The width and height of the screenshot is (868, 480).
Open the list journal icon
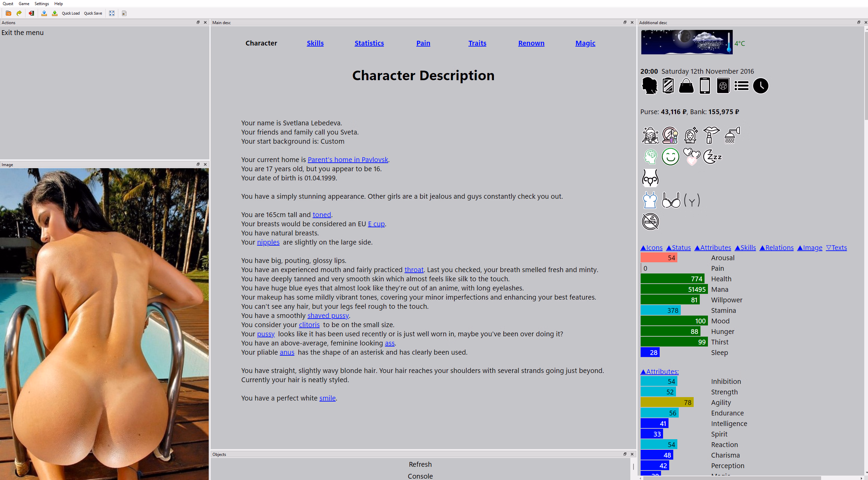741,86
